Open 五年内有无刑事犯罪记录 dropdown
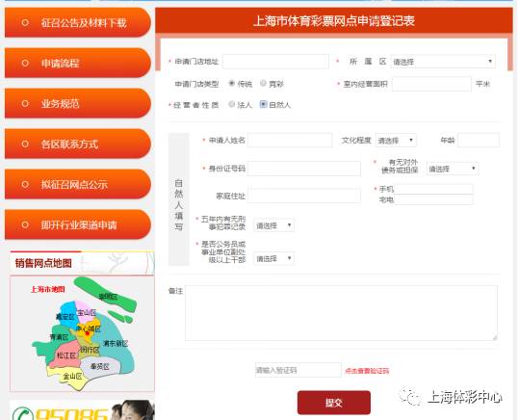Viewport: 518px width, 420px height. coord(273,225)
